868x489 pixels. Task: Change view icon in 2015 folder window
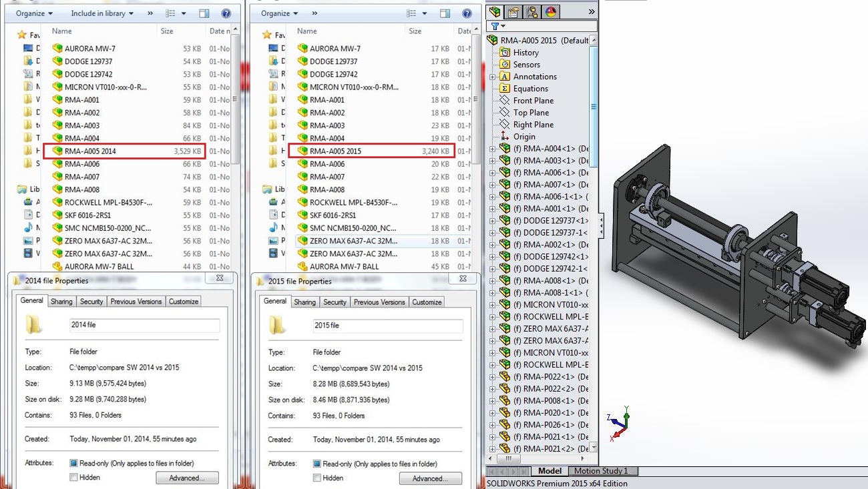(x=411, y=13)
